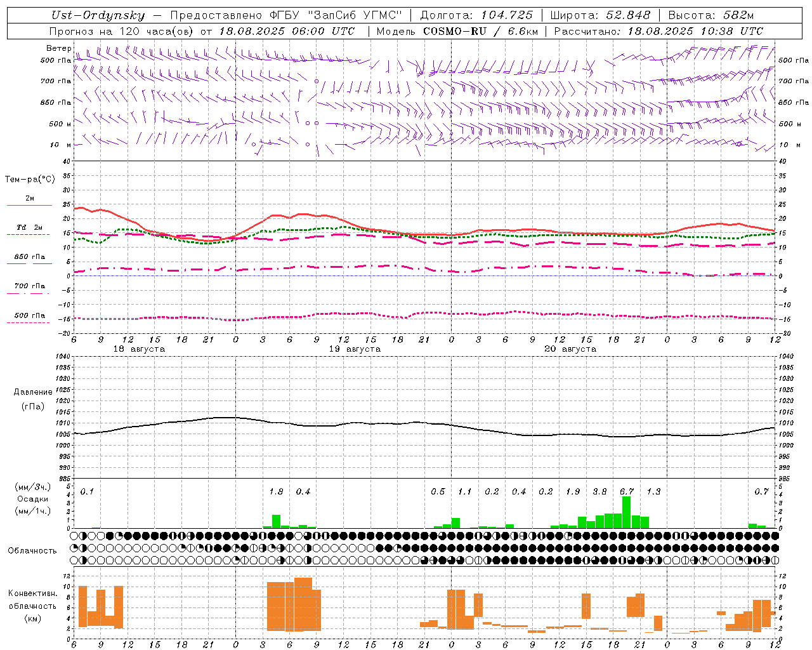Click the model name COSMO-RU
This screenshot has height=650, width=812.
456,31
